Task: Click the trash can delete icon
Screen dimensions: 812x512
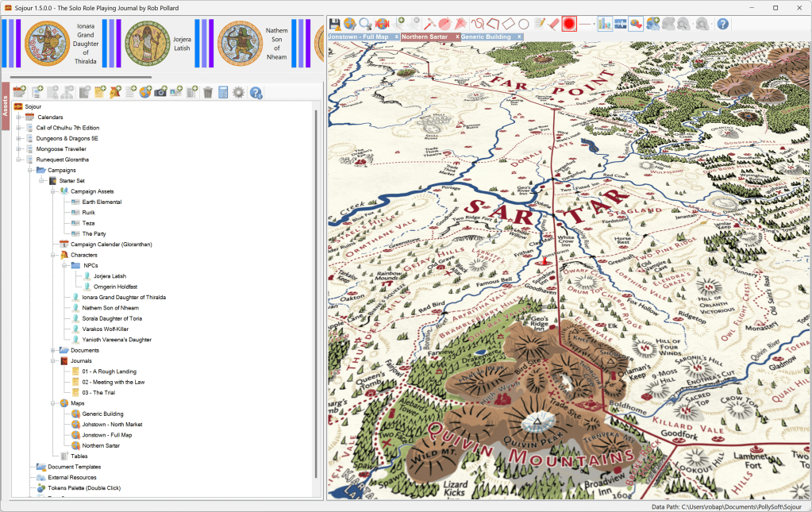Action: pos(208,93)
